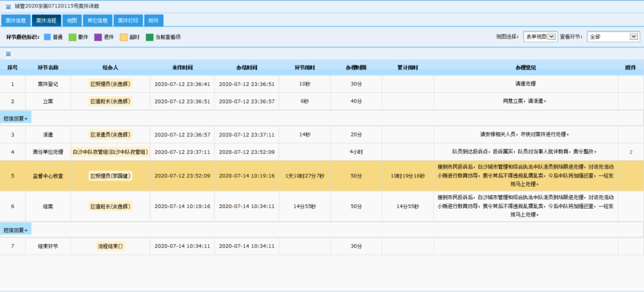Image resolution: width=644 pixels, height=292 pixels.
Task: Collapse the case detail panel header icon
Action: 8,7
